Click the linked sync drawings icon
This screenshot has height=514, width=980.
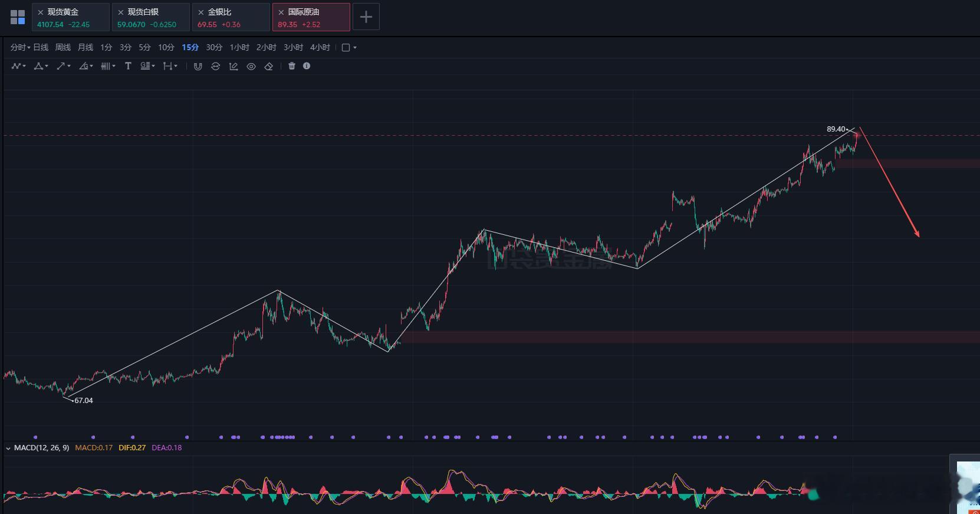coord(216,66)
